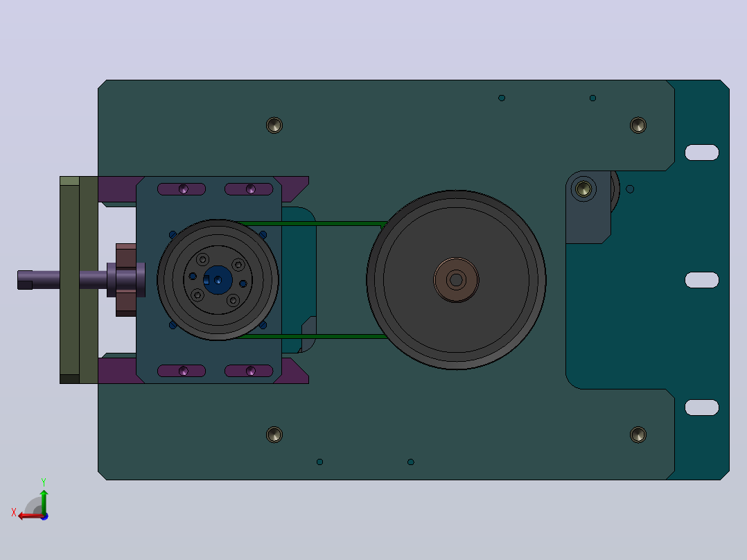Select the top oblong slot on right edge
The height and width of the screenshot is (560, 747).
click(x=702, y=152)
